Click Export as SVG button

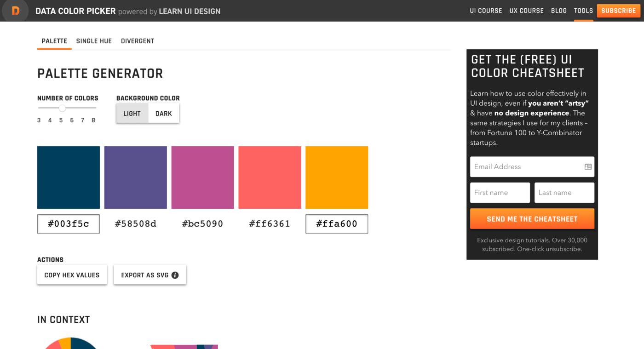coord(150,275)
